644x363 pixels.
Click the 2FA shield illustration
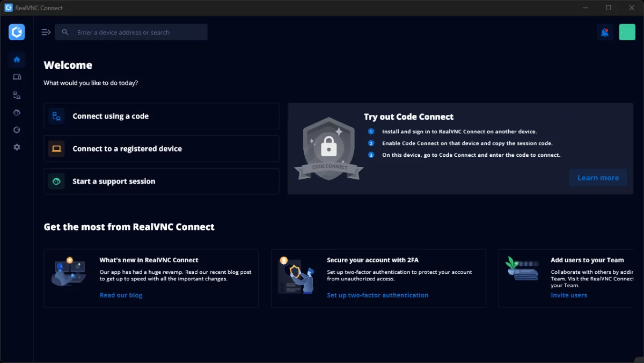click(296, 275)
